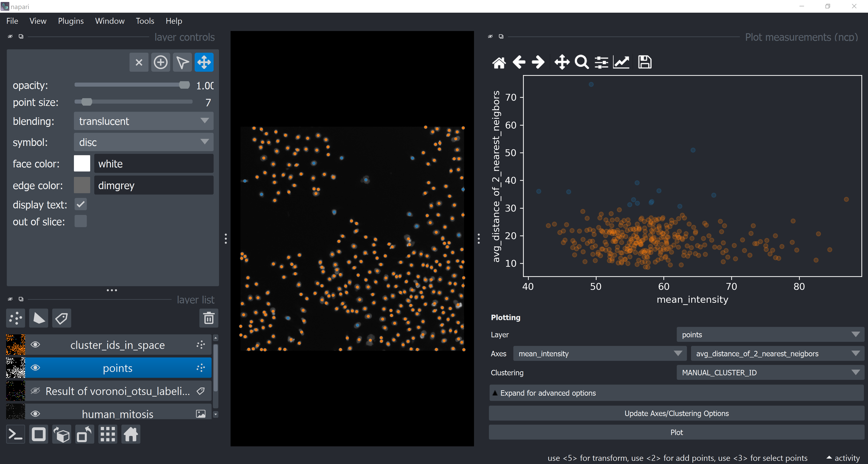The width and height of the screenshot is (868, 464).
Task: Open the View menu
Action: tap(38, 21)
